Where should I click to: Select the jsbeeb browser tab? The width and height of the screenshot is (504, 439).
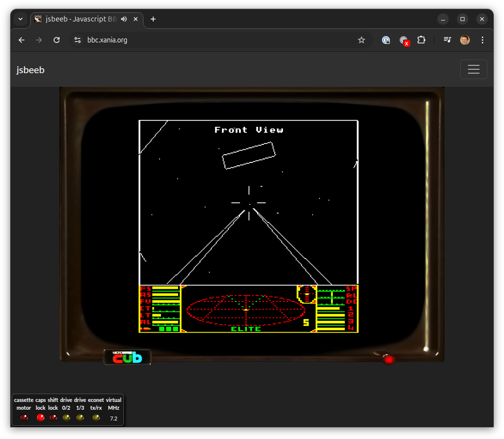87,20
